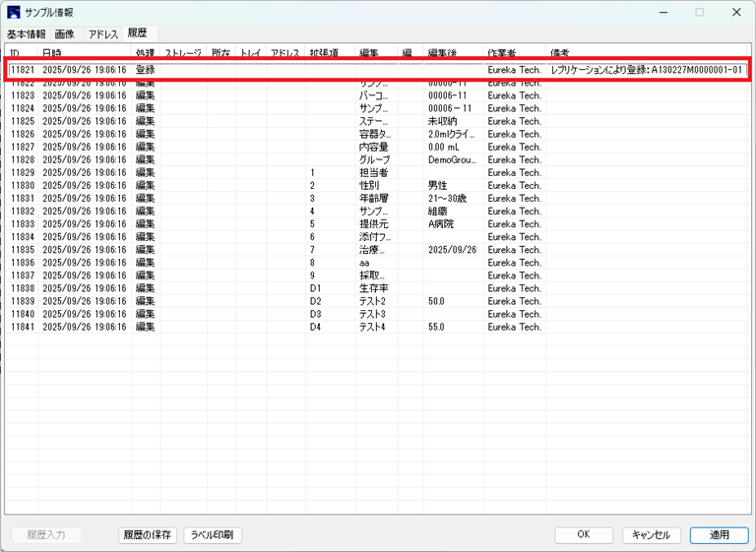The width and height of the screenshot is (756, 552).
Task: Sort by the 日時 column header
Action: coord(84,52)
